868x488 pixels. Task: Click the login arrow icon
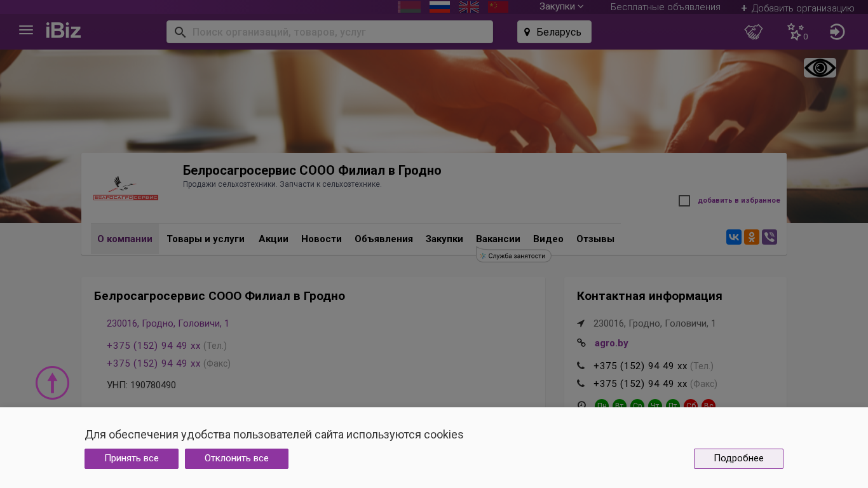(x=837, y=32)
